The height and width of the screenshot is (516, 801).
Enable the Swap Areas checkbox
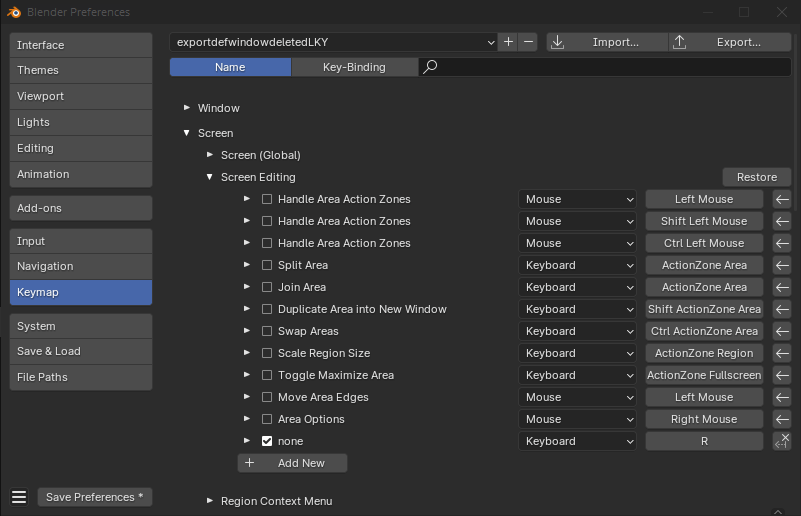(267, 331)
